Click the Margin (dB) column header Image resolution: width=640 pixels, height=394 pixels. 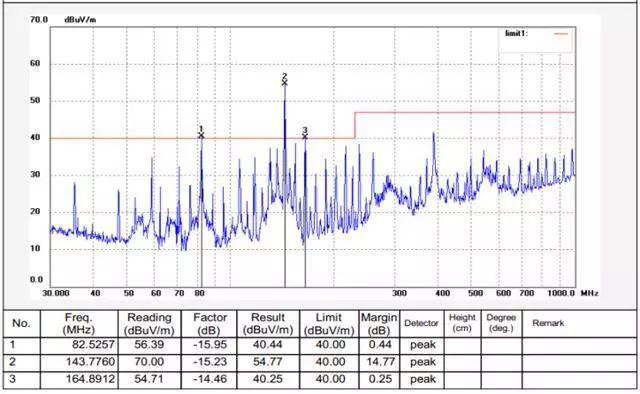379,323
